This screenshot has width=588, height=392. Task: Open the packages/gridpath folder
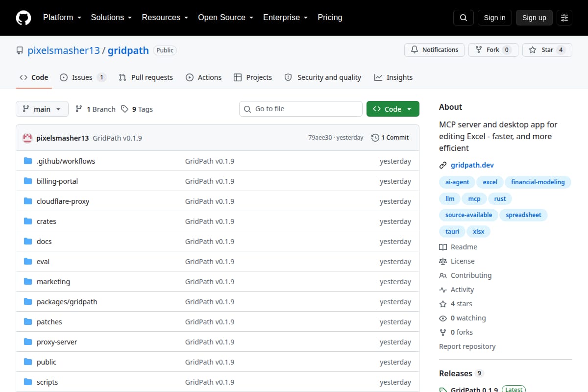pos(67,302)
